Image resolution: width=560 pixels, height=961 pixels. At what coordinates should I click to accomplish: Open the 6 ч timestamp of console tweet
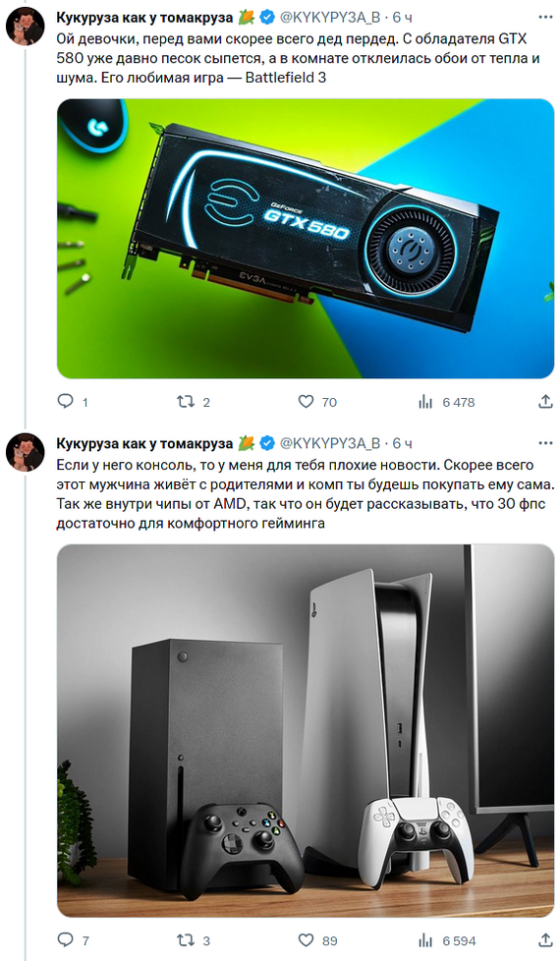tap(402, 443)
